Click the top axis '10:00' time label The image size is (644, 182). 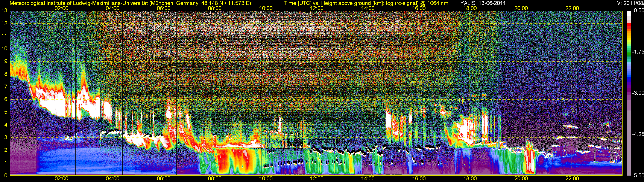pos(266,8)
